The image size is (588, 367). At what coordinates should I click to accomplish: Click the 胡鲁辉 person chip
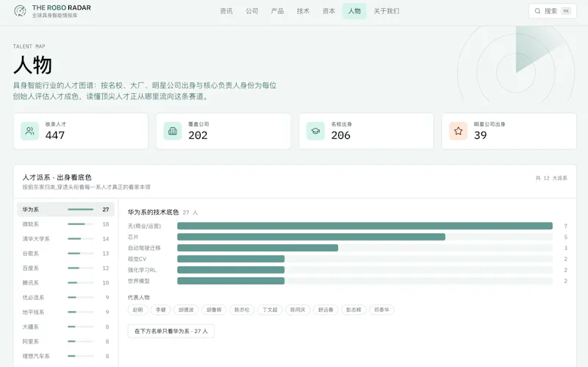tap(214, 310)
